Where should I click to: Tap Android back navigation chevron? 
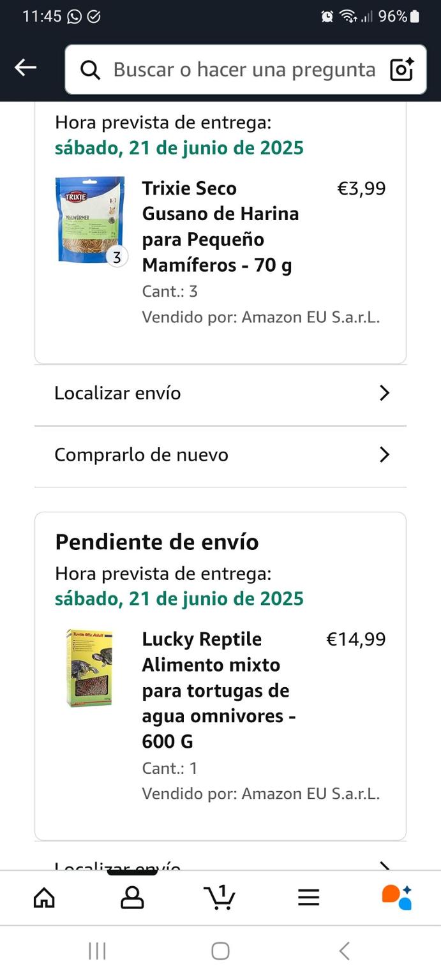click(344, 951)
